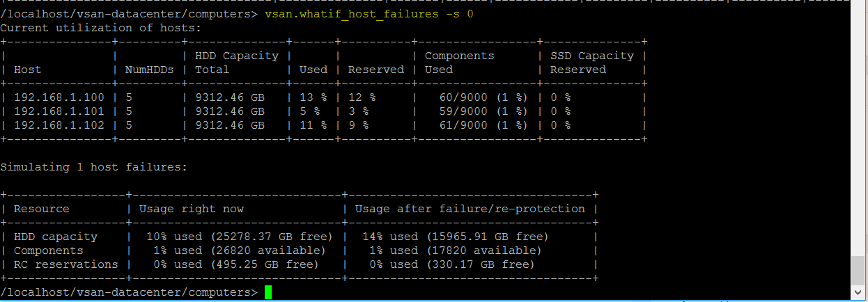Click the 'Simulating 1 host failures' line
This screenshot has height=302, width=868.
[94, 167]
